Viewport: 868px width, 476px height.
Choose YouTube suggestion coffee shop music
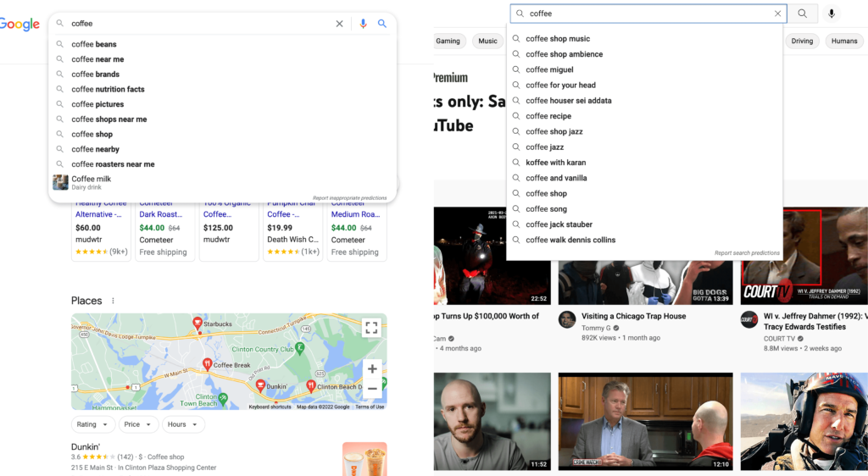tap(645, 39)
